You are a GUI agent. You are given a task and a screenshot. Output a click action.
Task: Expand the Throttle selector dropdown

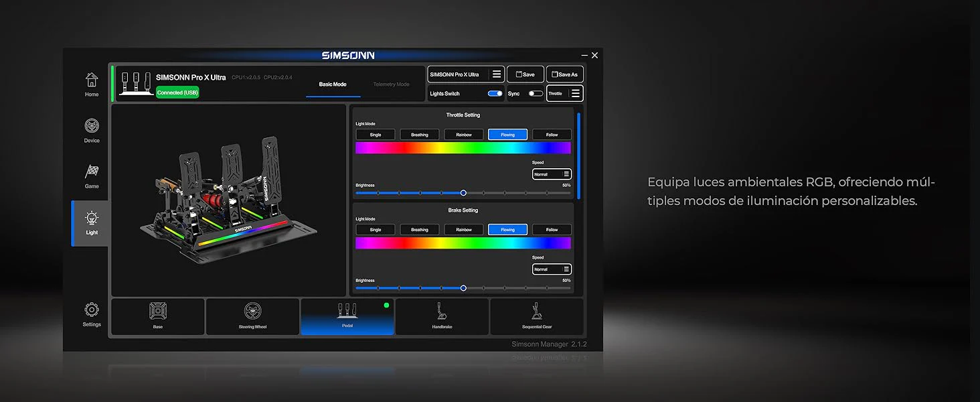click(x=565, y=94)
